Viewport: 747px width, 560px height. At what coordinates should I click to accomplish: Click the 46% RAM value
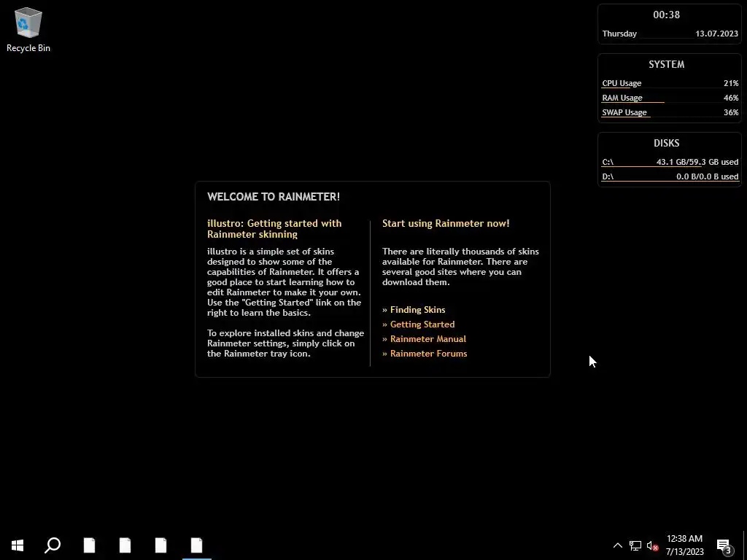[x=731, y=98]
